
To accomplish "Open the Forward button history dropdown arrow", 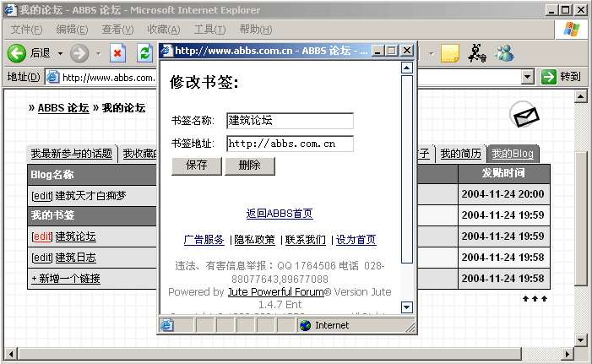I will point(99,53).
